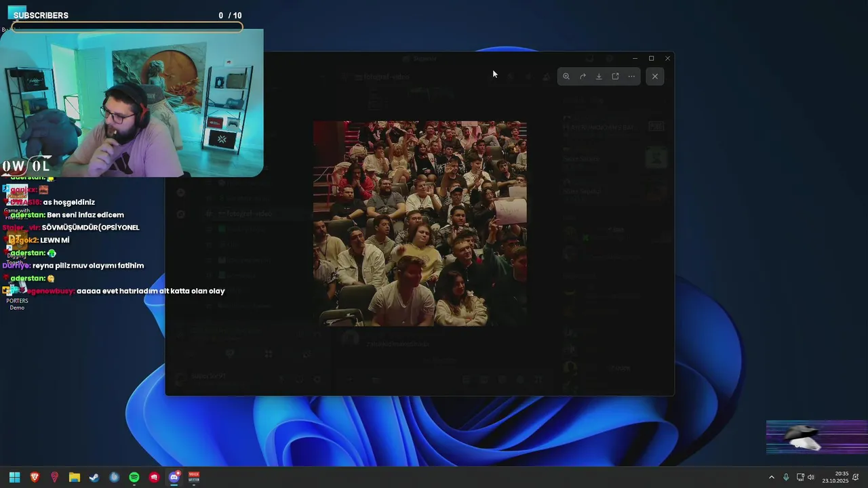Launch Brave browser from the taskbar
868x488 pixels.
click(35, 477)
